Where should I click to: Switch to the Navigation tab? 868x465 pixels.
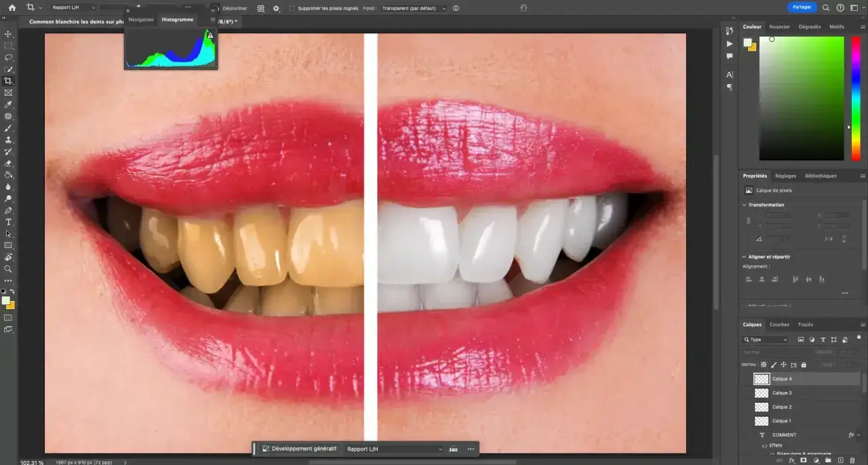141,20
